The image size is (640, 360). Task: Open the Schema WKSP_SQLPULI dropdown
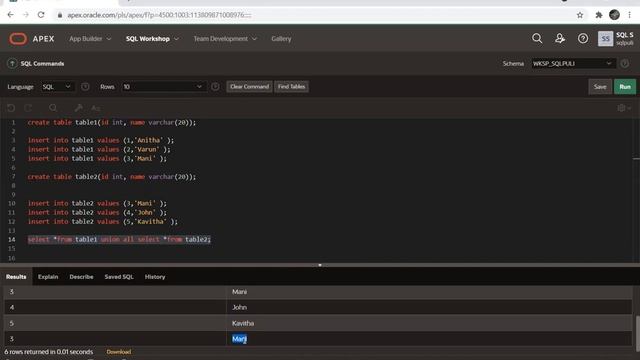tap(572, 64)
